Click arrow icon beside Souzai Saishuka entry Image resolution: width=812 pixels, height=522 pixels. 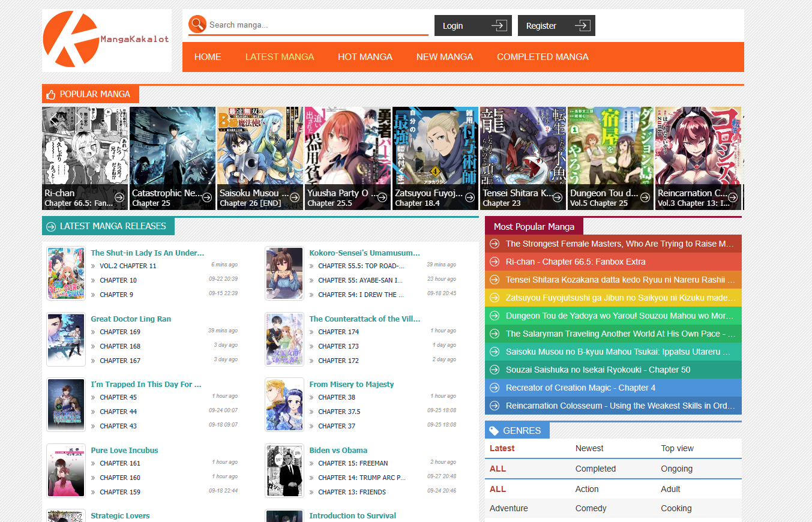tap(495, 370)
